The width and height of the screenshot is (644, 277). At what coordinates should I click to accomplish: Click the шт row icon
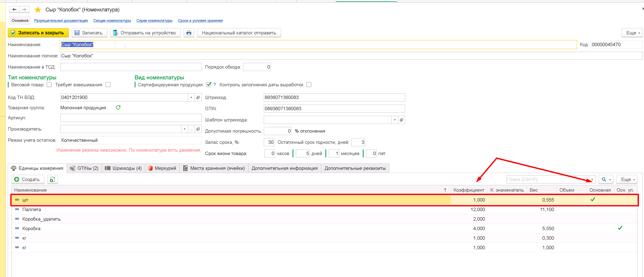(x=17, y=200)
